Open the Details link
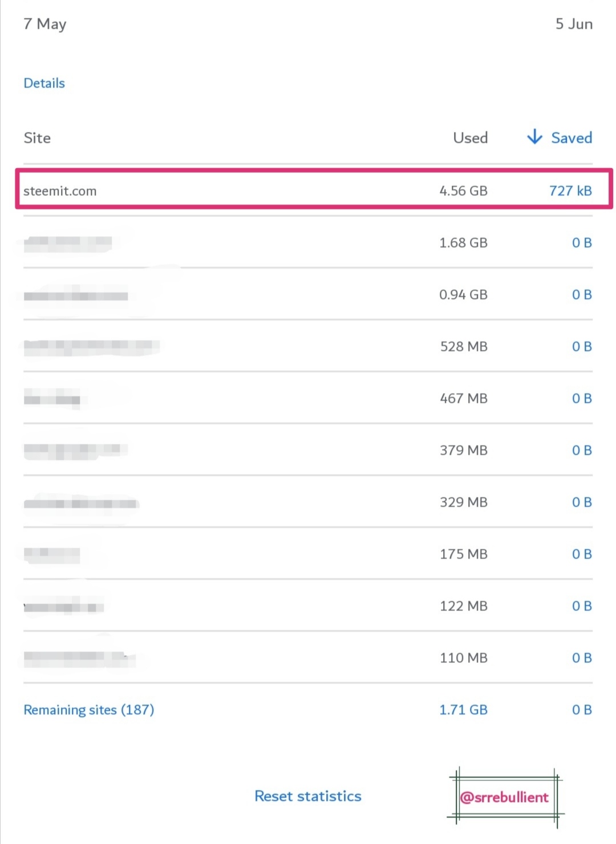Viewport: 616px width, 844px height. [44, 83]
